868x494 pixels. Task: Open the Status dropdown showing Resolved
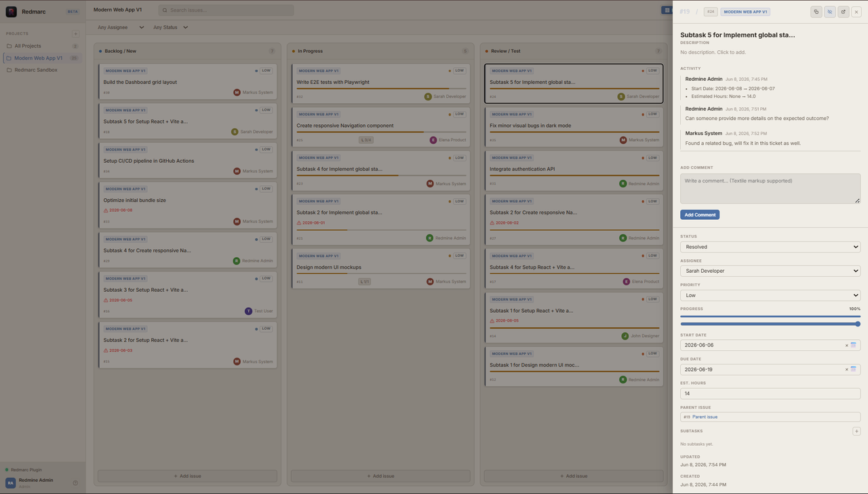(770, 247)
